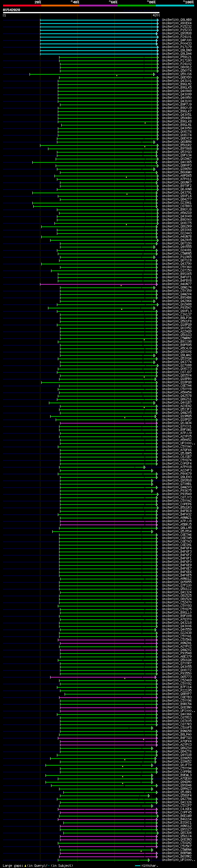
Task: Click purple alignment bar for UniRef100_Q0JW34
Action: click(x=109, y=423)
